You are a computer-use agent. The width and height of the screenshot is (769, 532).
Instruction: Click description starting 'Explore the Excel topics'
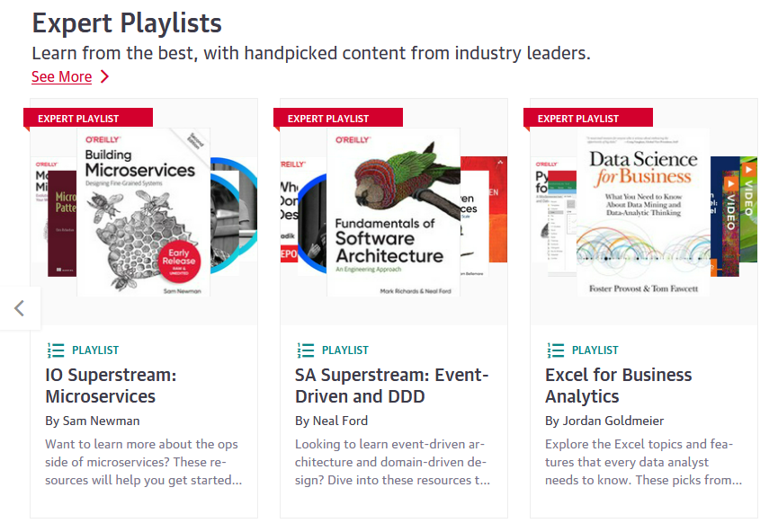pos(643,462)
